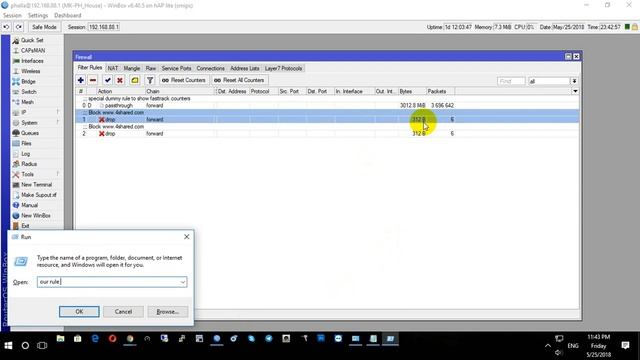Open CAPsMAN in sidebar
Image resolution: width=640 pixels, height=360 pixels.
click(33, 51)
